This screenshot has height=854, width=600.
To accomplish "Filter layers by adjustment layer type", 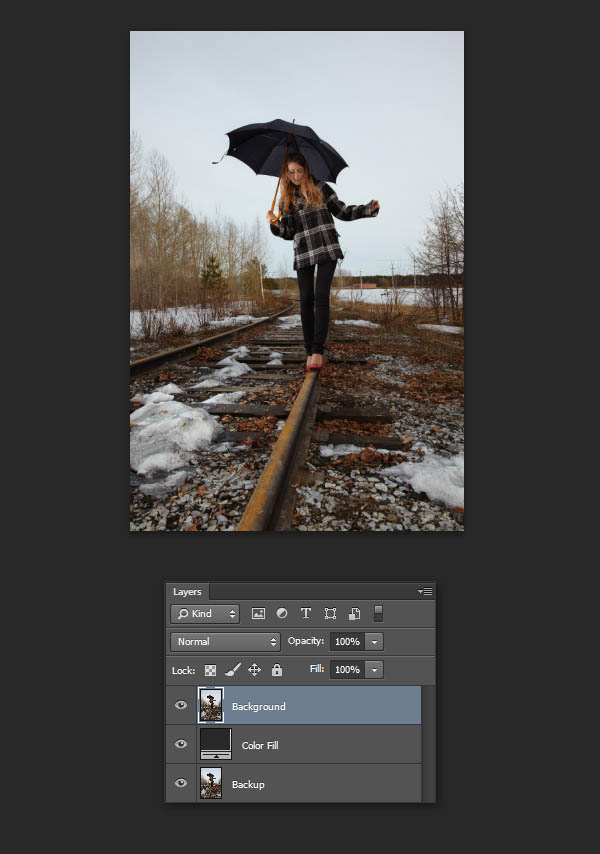I will click(282, 614).
